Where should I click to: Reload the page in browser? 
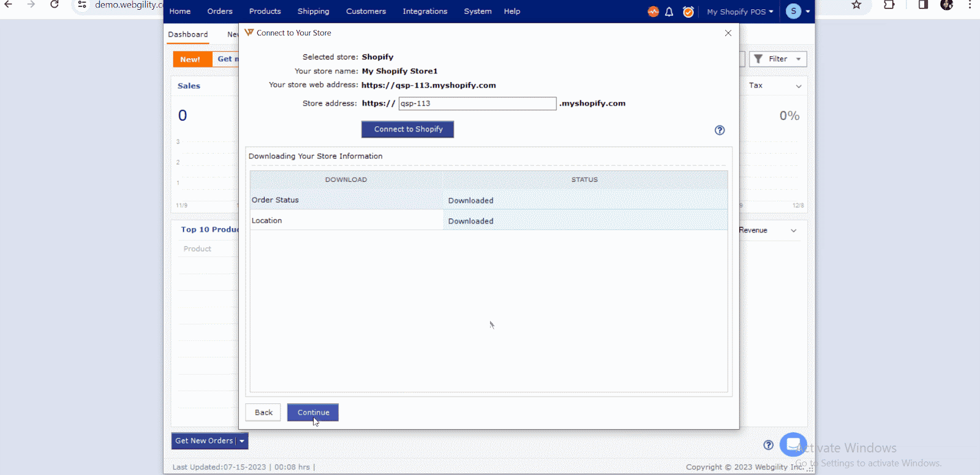click(55, 5)
